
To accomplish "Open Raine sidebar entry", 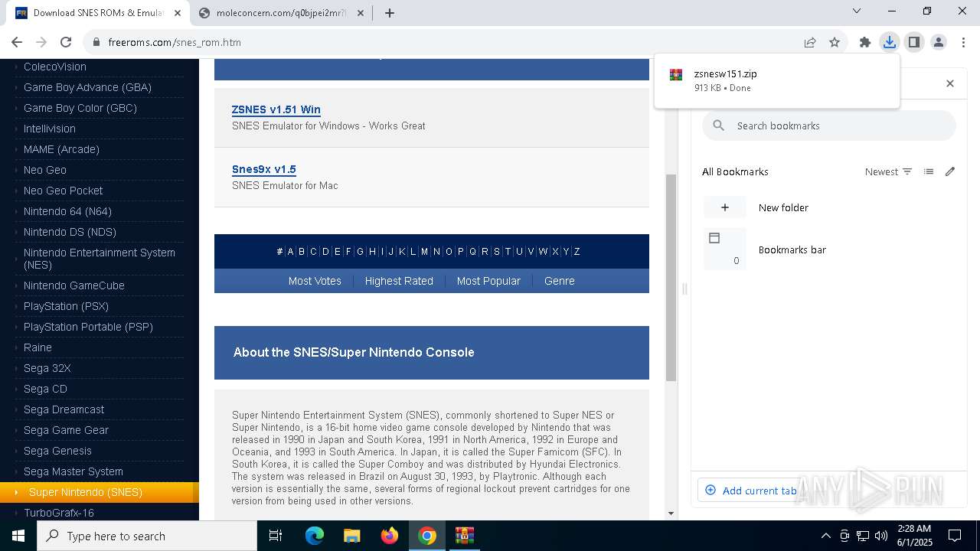I will click(38, 347).
